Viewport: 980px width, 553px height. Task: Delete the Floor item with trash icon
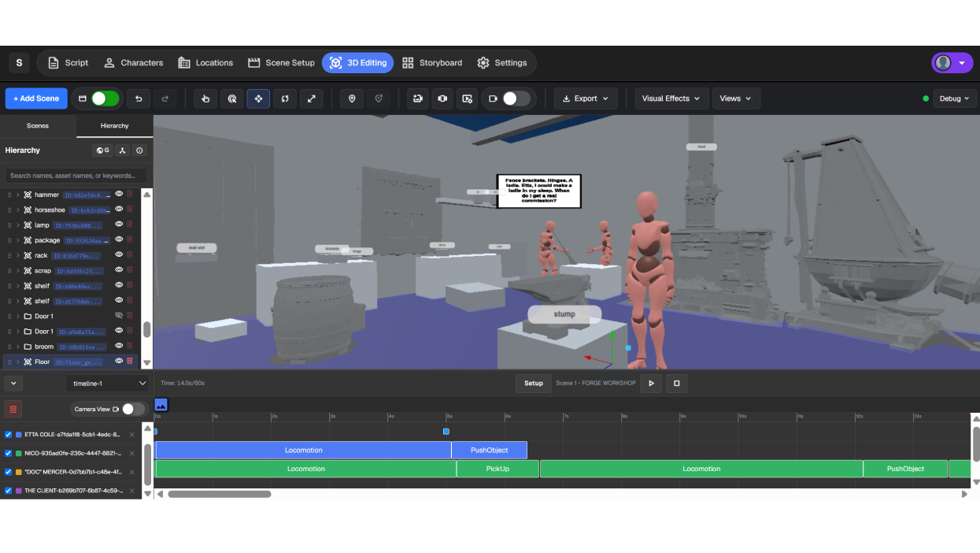(x=130, y=362)
